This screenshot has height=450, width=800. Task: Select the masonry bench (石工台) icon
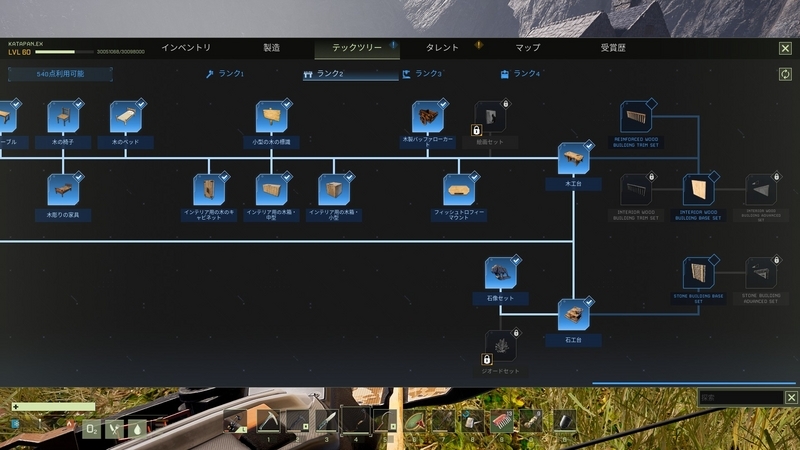(x=573, y=315)
